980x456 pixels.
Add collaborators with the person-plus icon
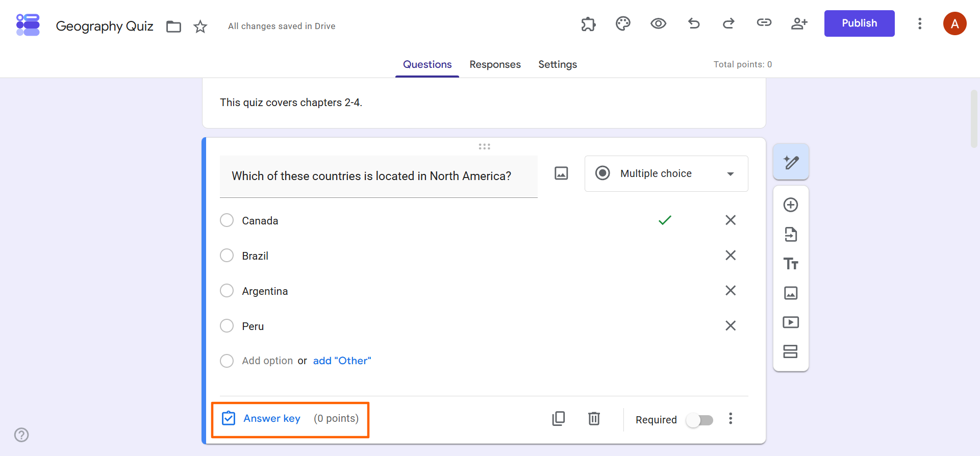coord(799,23)
